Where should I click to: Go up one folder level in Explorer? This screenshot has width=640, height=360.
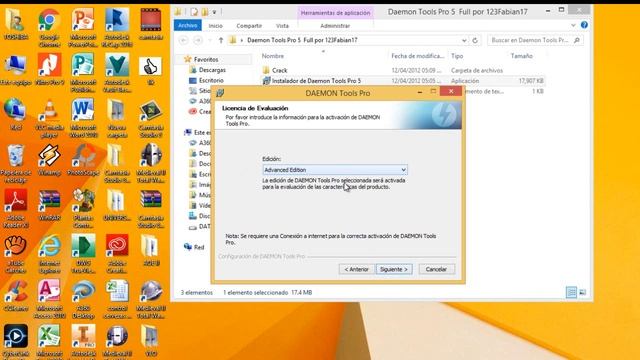(221, 40)
